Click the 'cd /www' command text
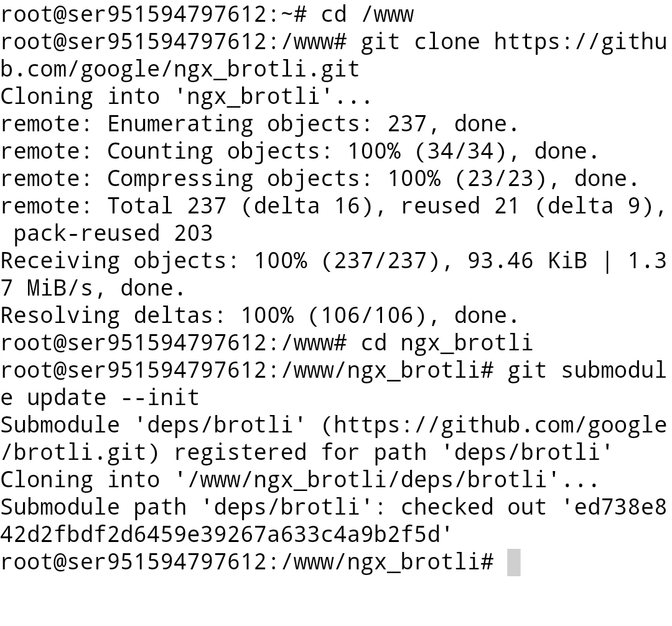This screenshot has height=626, width=672. pyautogui.click(x=367, y=14)
